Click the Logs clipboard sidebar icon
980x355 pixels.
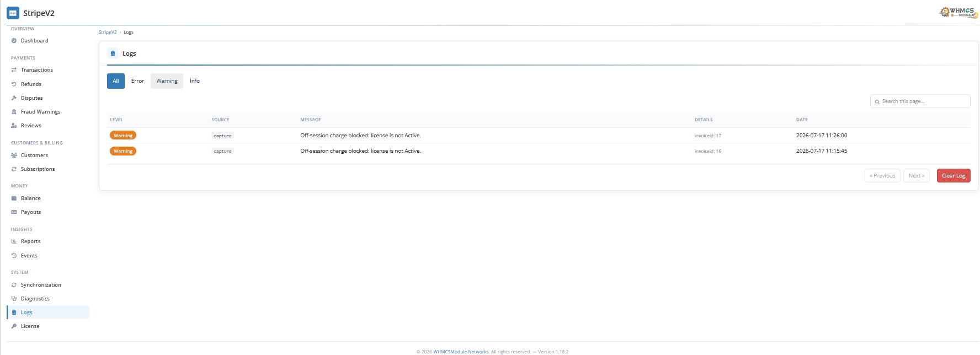click(x=14, y=313)
